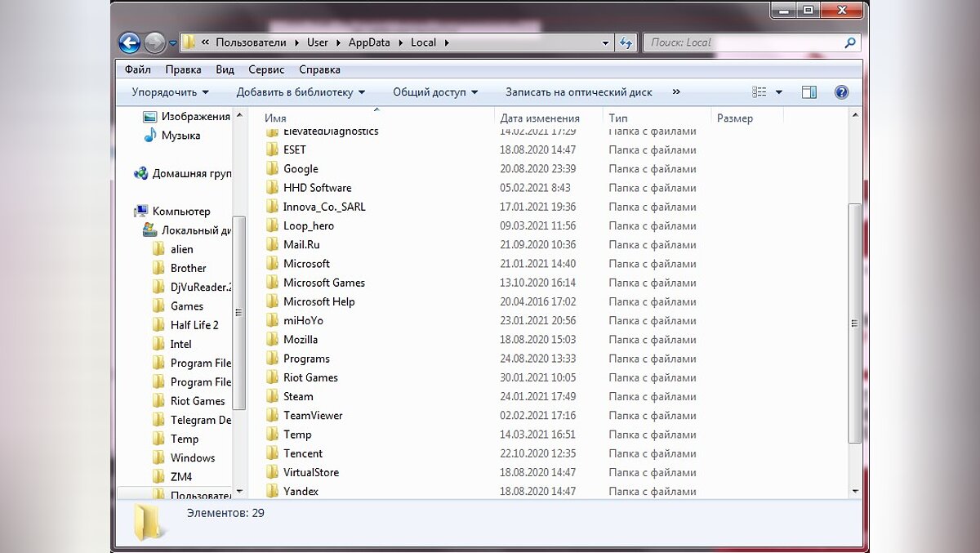Click the Mail.Ru folder icon
This screenshot has height=553, width=980.
pos(272,244)
